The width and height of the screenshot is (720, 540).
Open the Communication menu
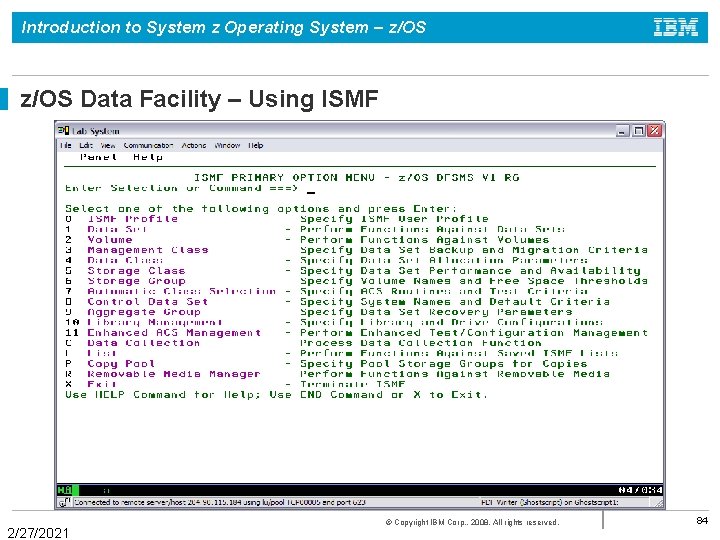coord(148,145)
